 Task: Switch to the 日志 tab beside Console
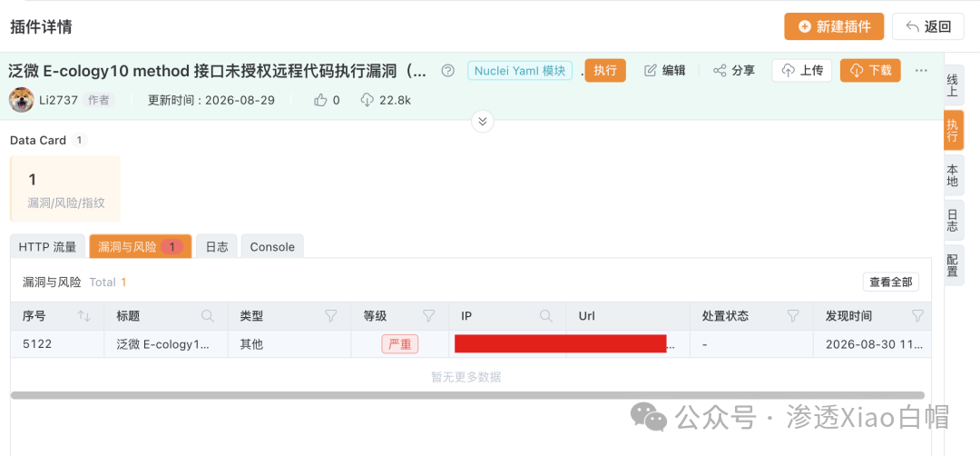217,246
